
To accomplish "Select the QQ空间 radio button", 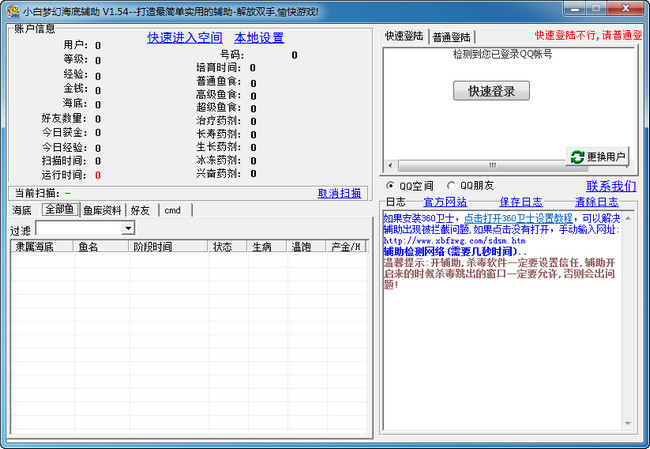I will pos(390,186).
